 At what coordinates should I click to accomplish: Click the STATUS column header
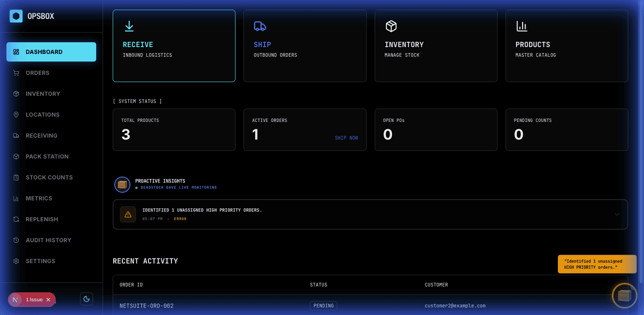tap(318, 285)
